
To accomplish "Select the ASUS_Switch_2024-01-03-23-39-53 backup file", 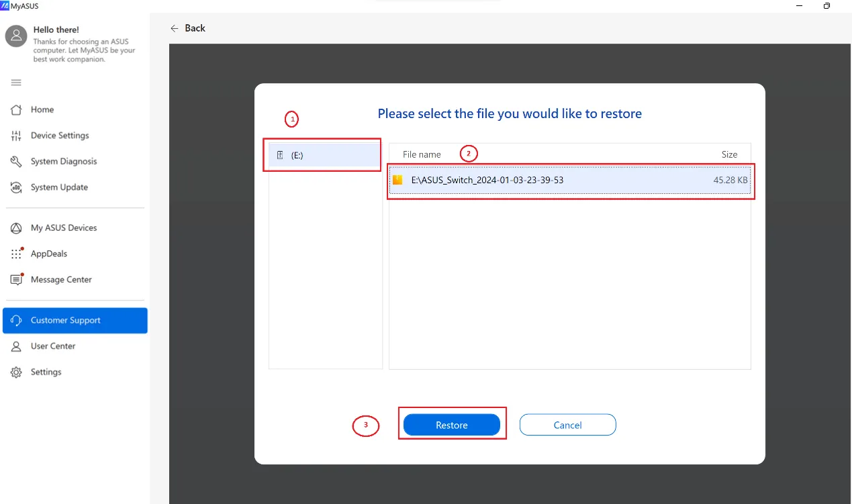I will 487,180.
